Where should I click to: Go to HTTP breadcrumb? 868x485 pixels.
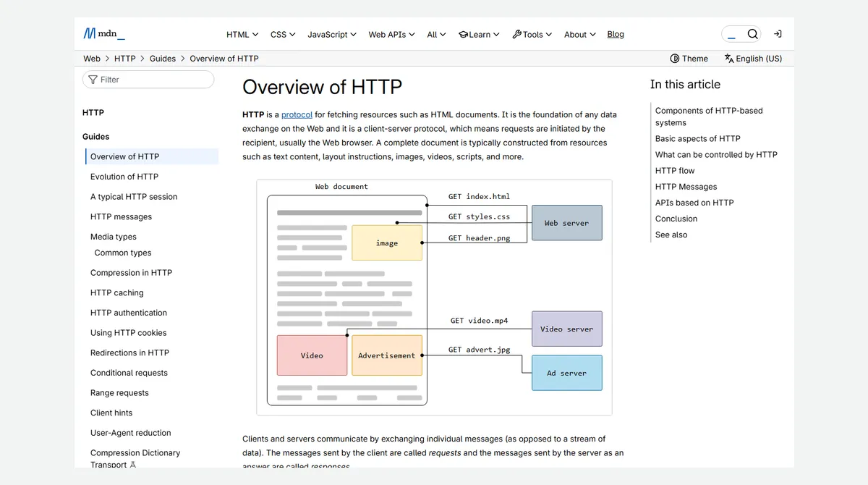(125, 59)
